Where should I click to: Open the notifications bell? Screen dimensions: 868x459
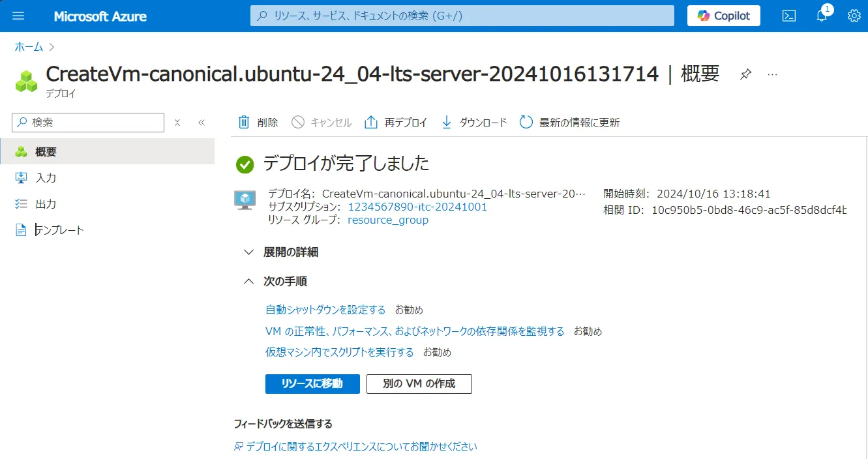tap(822, 16)
